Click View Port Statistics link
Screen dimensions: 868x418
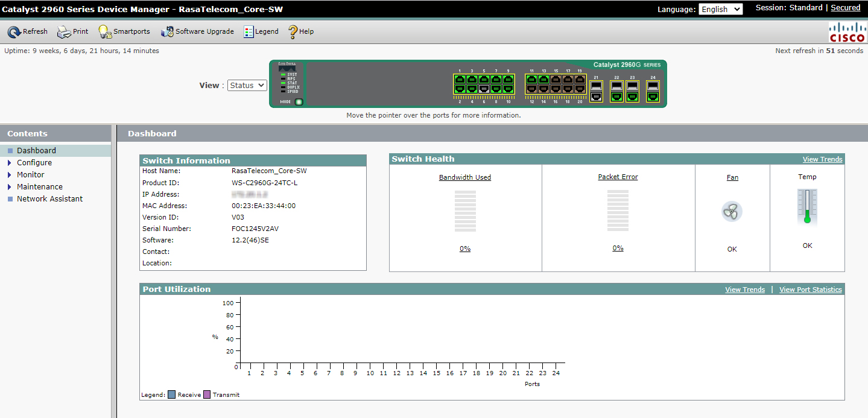pyautogui.click(x=810, y=290)
